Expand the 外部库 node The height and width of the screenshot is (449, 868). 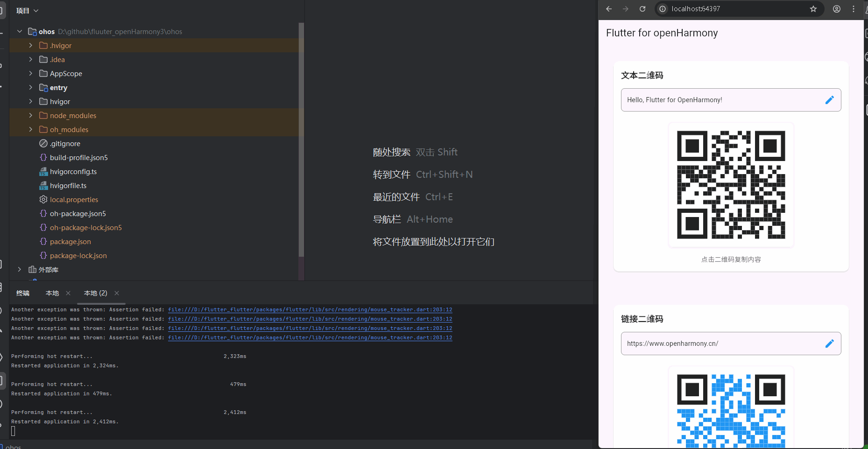[20, 269]
